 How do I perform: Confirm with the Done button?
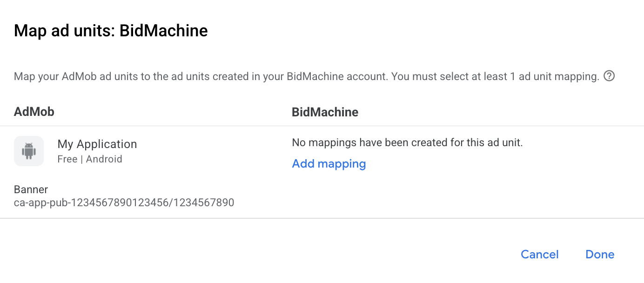point(600,254)
